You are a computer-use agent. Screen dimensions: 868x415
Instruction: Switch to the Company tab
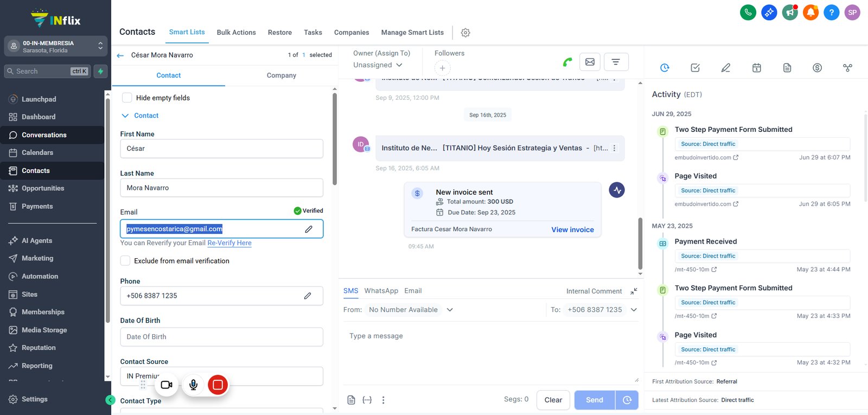click(281, 75)
